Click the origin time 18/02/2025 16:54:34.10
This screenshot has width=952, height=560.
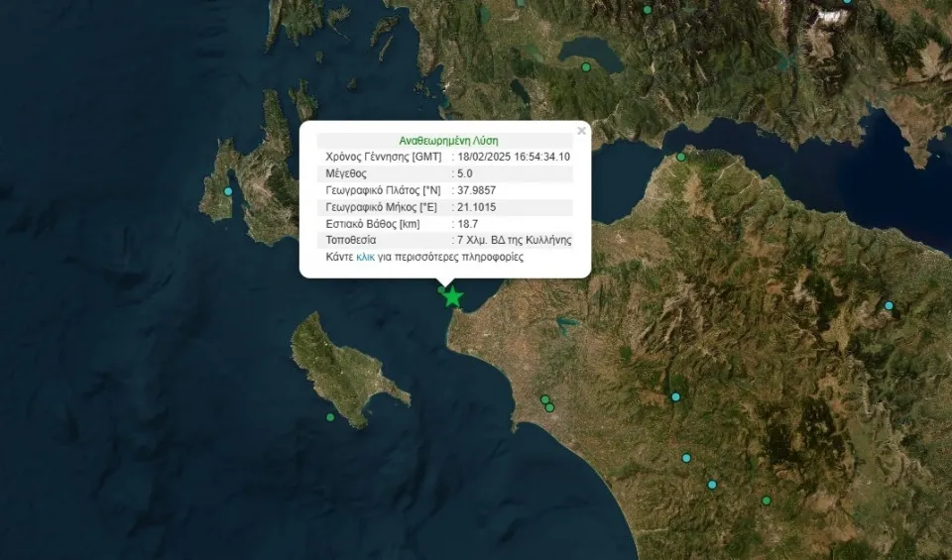(513, 157)
